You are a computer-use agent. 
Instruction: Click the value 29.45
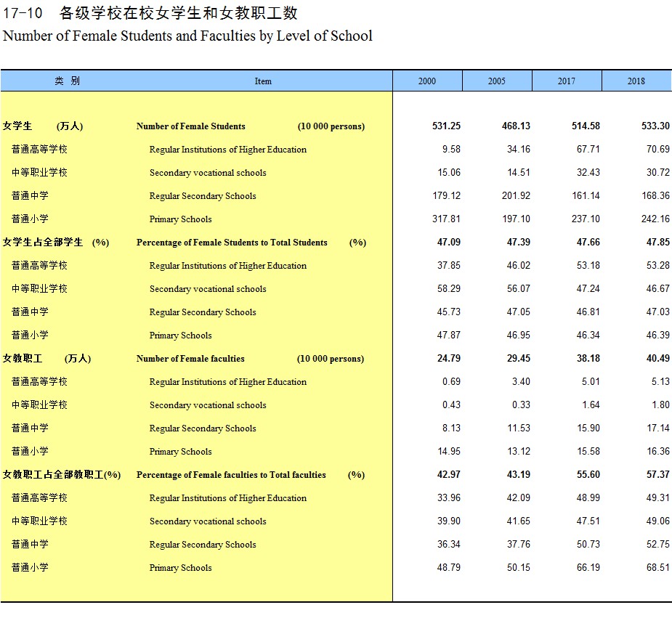(x=519, y=358)
